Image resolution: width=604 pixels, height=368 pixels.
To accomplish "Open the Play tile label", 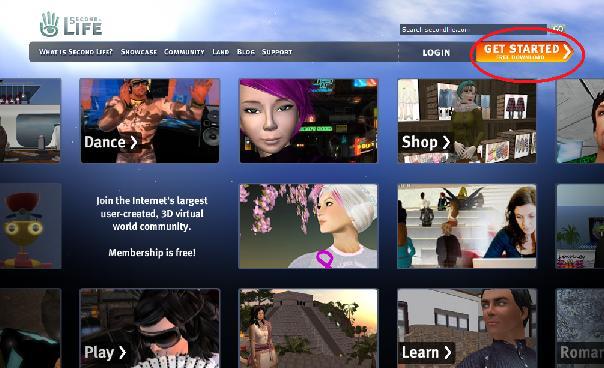I will [105, 352].
